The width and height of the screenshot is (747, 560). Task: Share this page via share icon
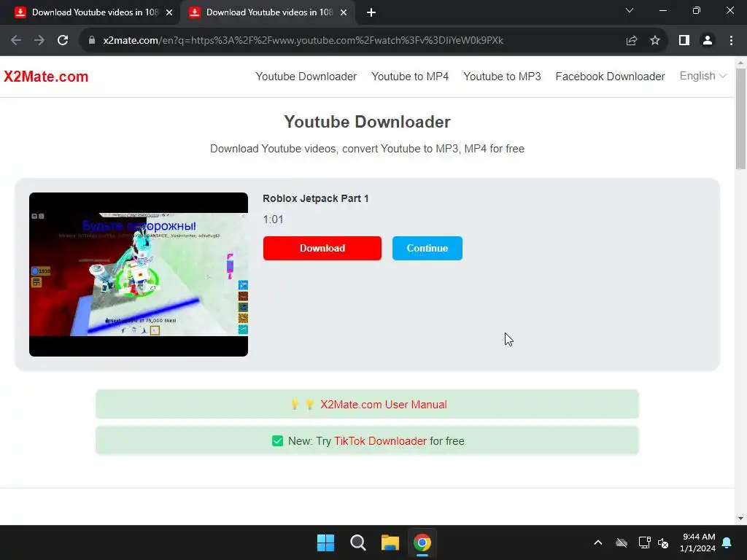(632, 41)
